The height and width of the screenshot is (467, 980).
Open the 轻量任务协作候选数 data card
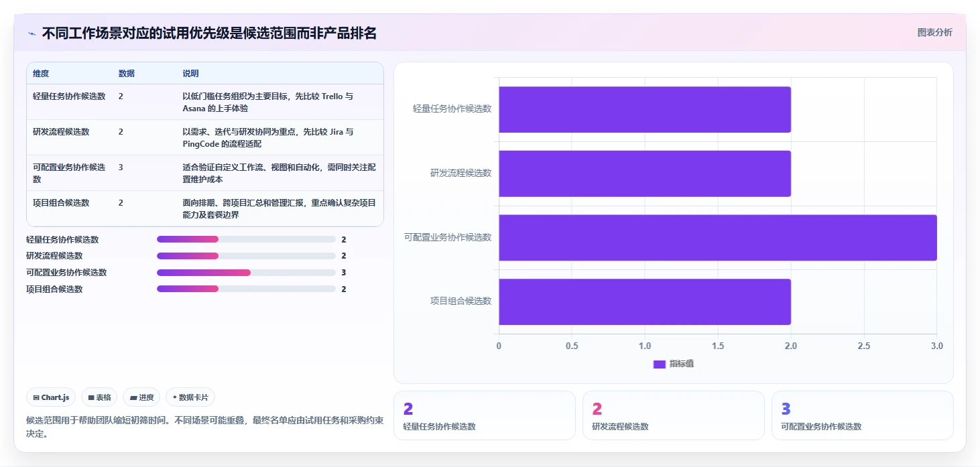[484, 415]
